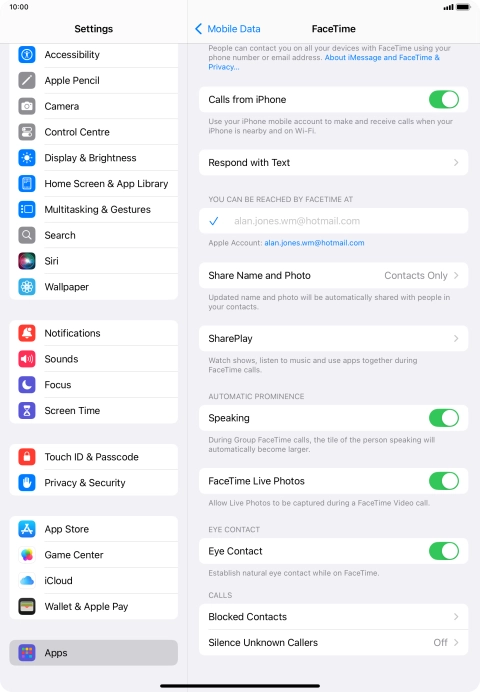This screenshot has height=692, width=480.
Task: Select the App Store icon
Action: pyautogui.click(x=27, y=529)
